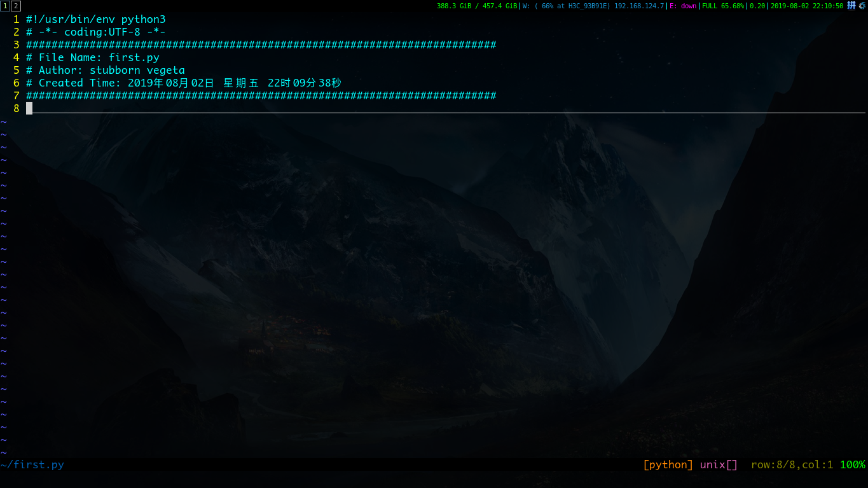Click the 'coding:UTF-8' comment line
Screen dimensions: 868x488
(96, 32)
